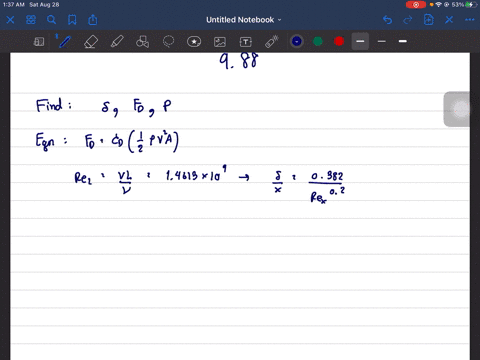
Task: Choose the dark blue pen color
Action: coord(297,41)
